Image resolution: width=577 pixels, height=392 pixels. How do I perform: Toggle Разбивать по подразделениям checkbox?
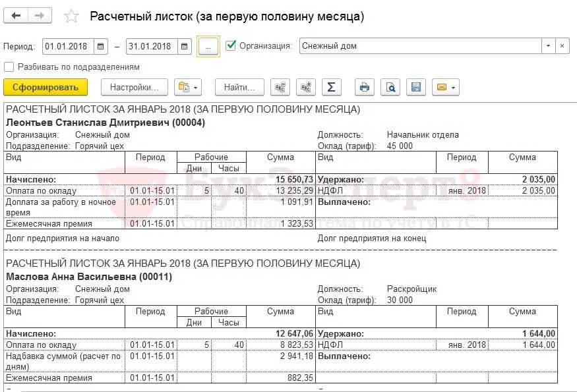pos(9,67)
